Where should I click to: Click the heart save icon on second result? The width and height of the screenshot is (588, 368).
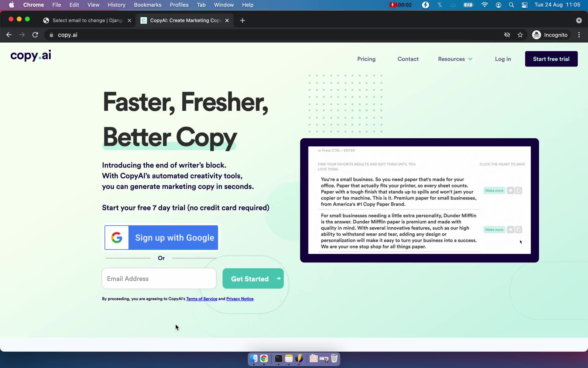[x=510, y=229]
